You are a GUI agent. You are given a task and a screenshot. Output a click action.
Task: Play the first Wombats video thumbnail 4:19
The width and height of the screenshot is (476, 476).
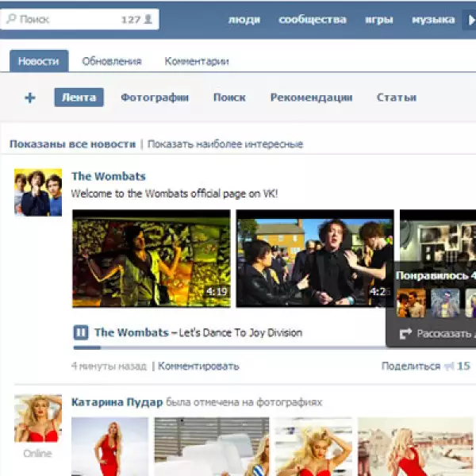click(152, 258)
